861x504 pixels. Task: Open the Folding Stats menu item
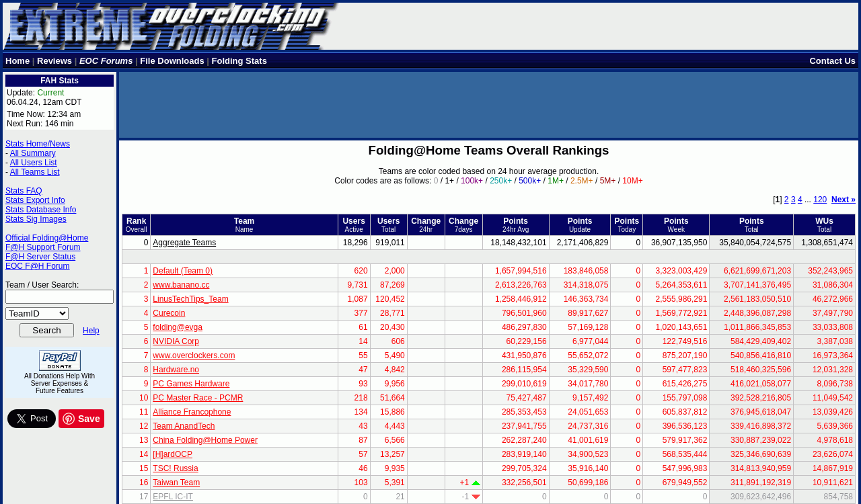click(239, 61)
